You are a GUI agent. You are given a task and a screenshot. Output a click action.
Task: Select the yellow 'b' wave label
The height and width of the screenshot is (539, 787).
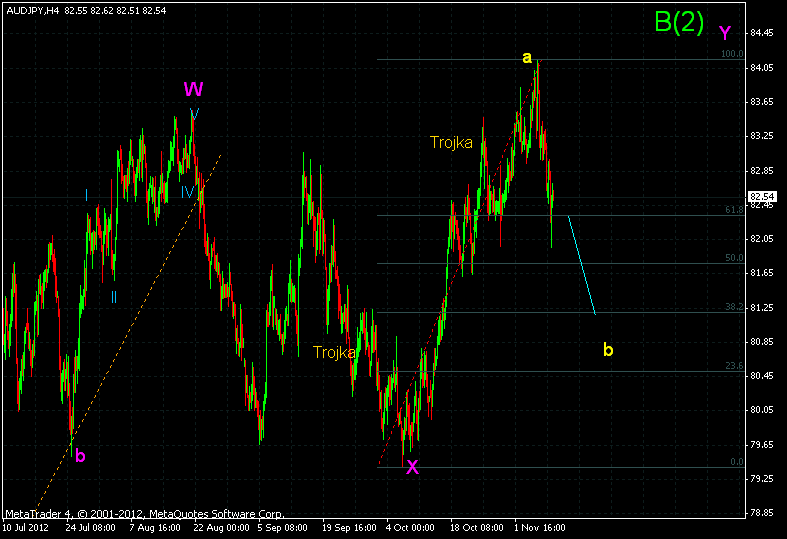pos(608,349)
